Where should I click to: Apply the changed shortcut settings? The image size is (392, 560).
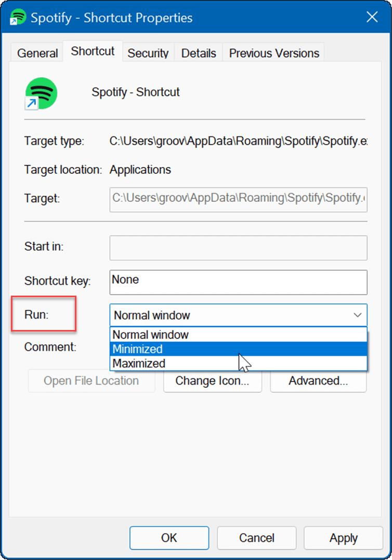pos(343,538)
